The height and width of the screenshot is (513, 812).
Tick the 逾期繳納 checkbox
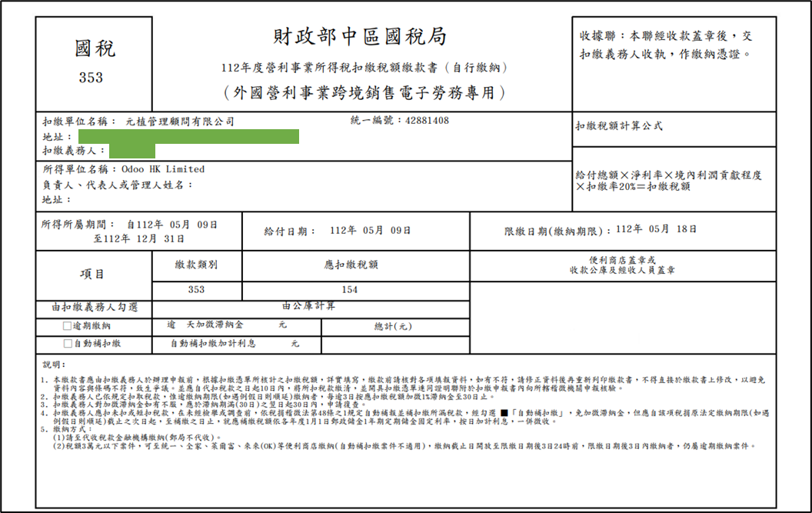pos(67,326)
